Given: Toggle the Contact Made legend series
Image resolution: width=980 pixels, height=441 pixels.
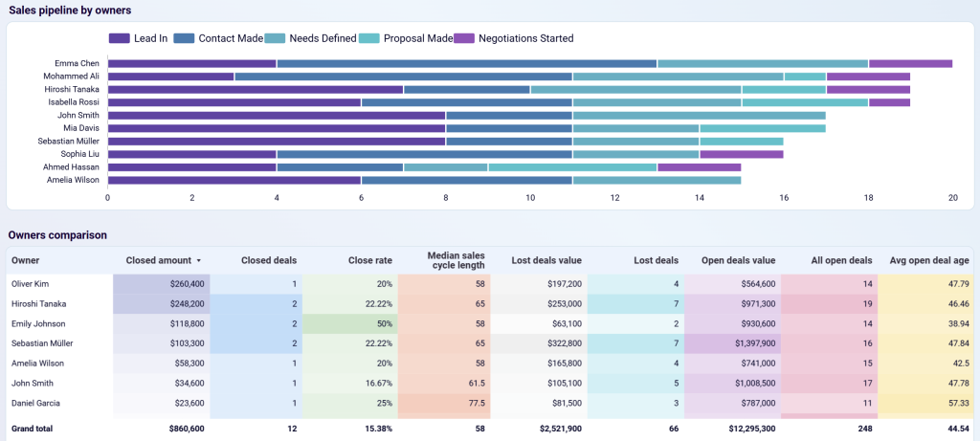Looking at the screenshot, I should click(230, 38).
